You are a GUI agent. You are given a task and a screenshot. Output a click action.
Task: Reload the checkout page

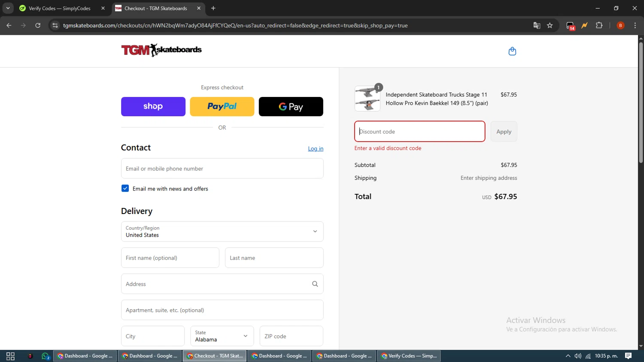pyautogui.click(x=38, y=25)
